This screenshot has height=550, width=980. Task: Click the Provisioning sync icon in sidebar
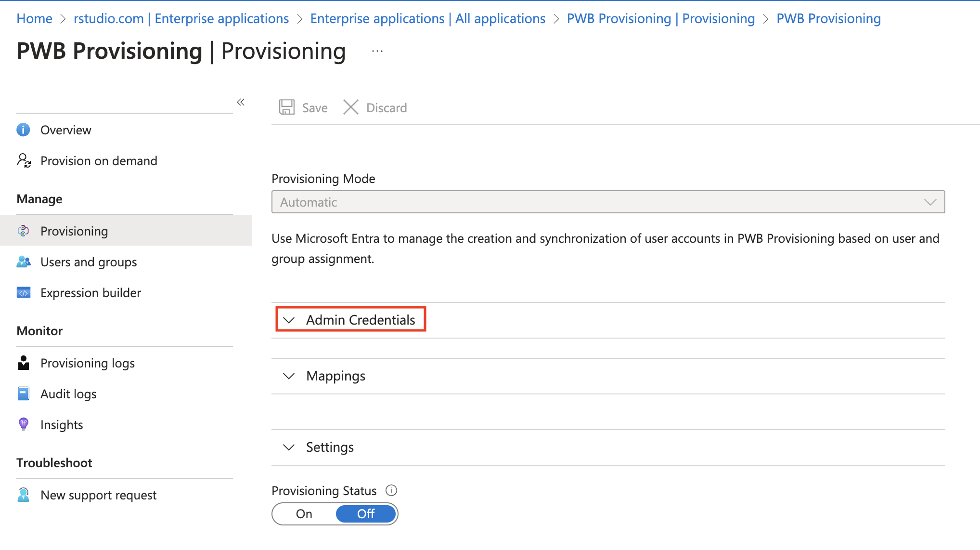coord(23,231)
